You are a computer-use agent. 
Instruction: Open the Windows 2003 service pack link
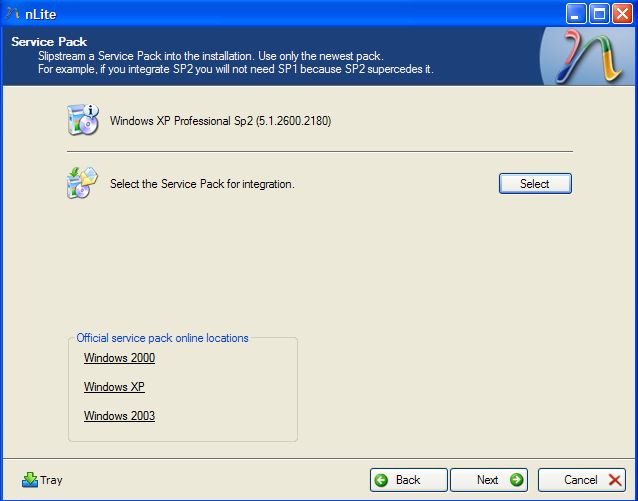coord(119,416)
